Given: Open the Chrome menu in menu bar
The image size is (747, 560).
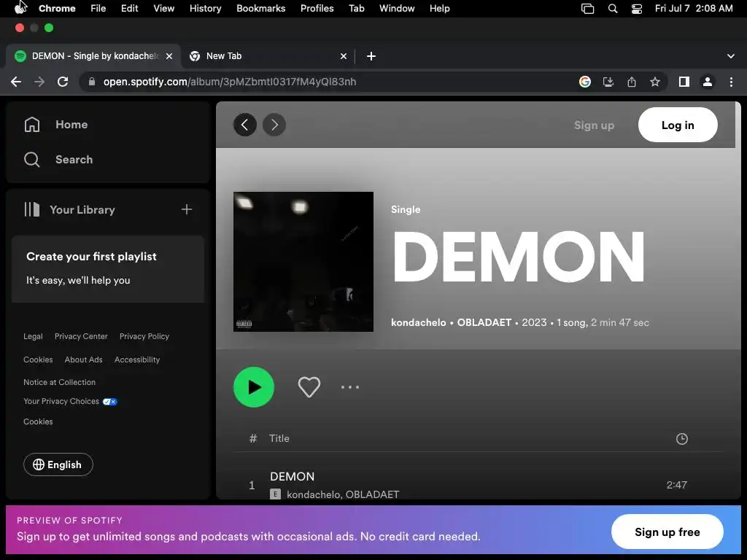Looking at the screenshot, I should point(57,9).
